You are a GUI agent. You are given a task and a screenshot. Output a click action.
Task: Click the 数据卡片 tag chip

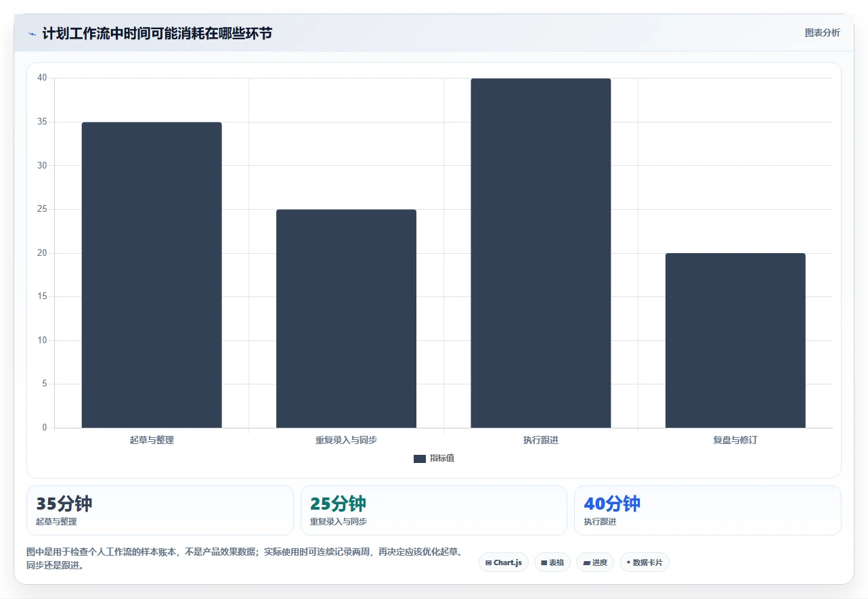pos(645,562)
